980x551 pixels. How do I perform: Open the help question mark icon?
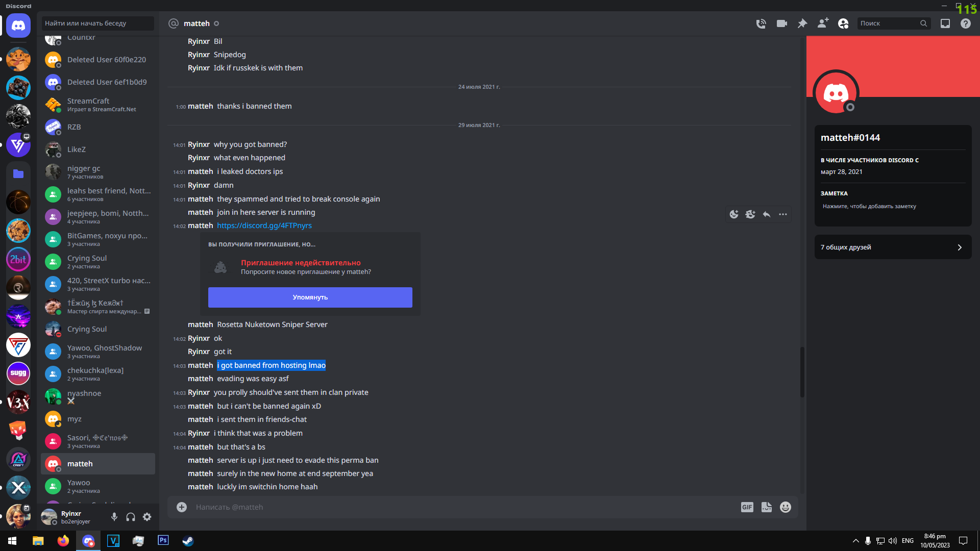pos(966,23)
